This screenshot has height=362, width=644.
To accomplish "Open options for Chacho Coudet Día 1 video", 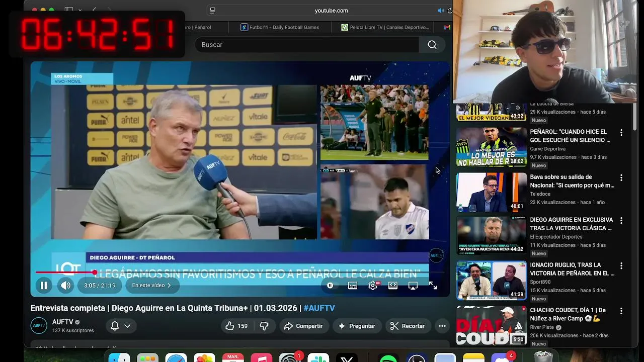I will [x=621, y=311].
